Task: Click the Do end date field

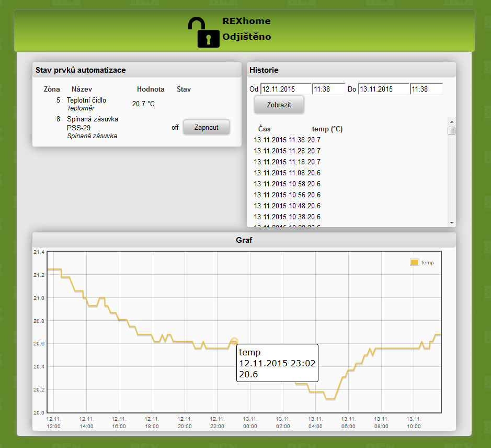Action: point(383,89)
